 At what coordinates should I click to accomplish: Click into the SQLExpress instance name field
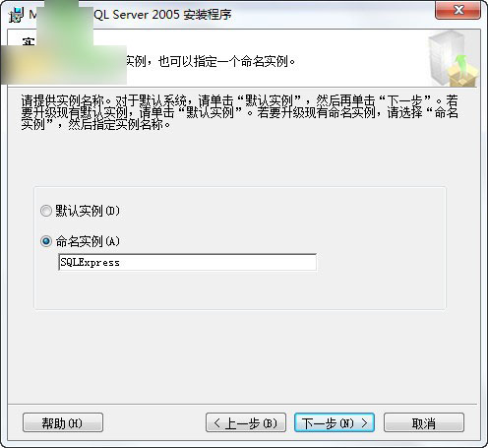point(187,262)
